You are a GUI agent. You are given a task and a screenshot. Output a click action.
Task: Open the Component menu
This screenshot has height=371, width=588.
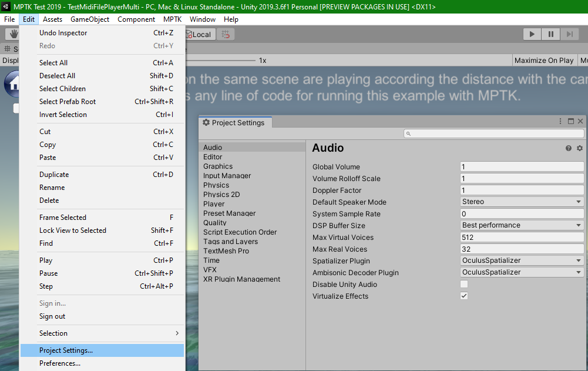[x=136, y=19]
